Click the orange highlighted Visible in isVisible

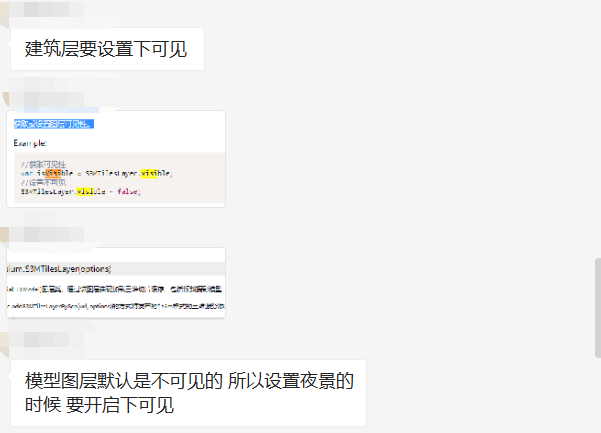(53, 173)
